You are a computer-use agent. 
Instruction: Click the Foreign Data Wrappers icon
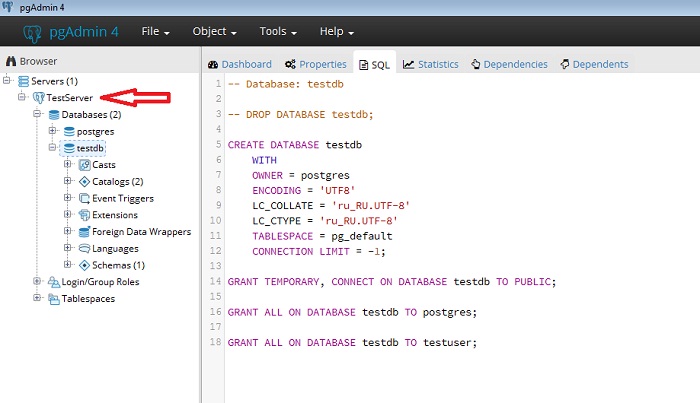[x=84, y=232]
